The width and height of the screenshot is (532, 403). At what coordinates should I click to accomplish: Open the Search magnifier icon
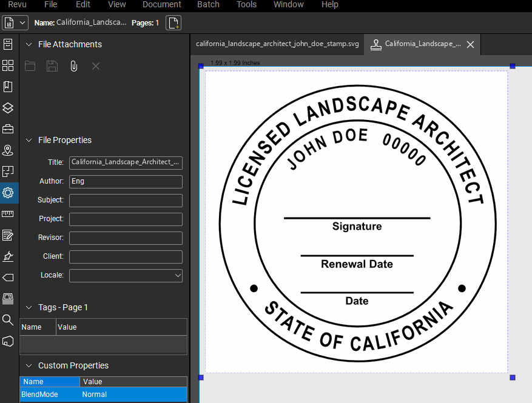8,319
